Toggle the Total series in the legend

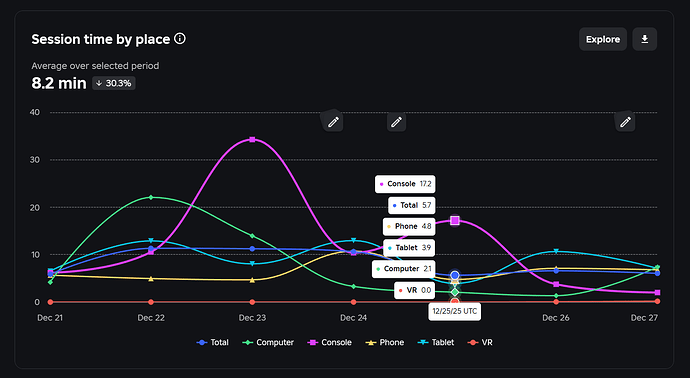213,342
